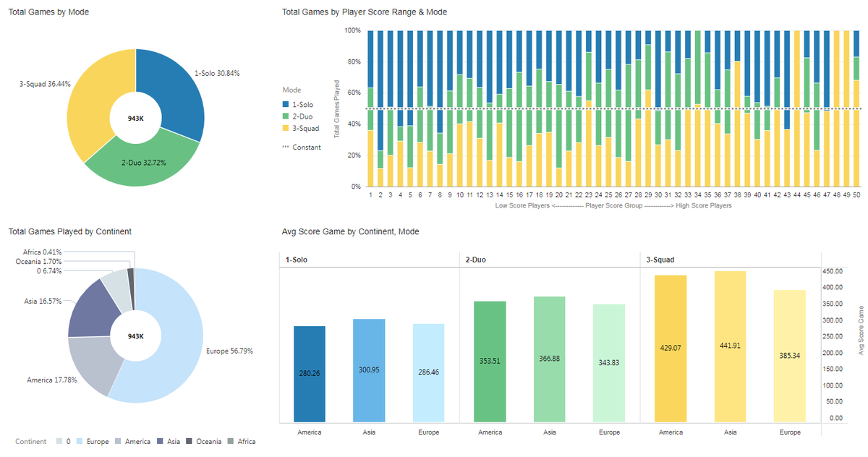
Task: Click the Avg Score Game axis title
Action: point(861,330)
